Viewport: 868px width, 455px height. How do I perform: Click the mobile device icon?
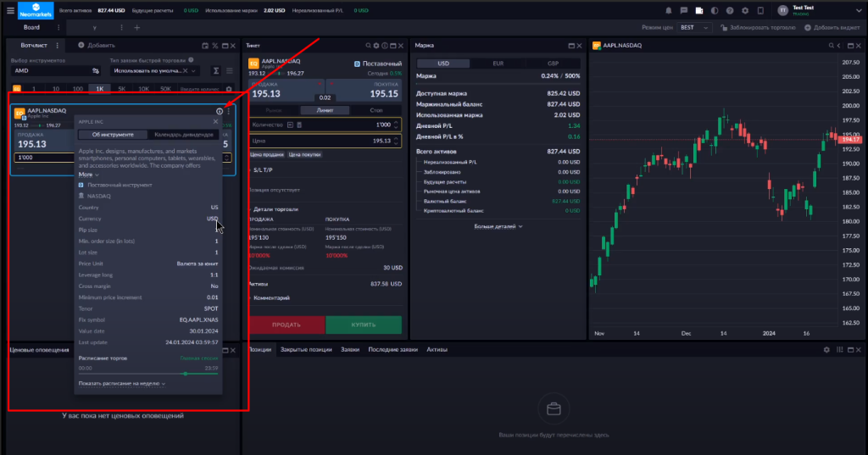(x=760, y=10)
